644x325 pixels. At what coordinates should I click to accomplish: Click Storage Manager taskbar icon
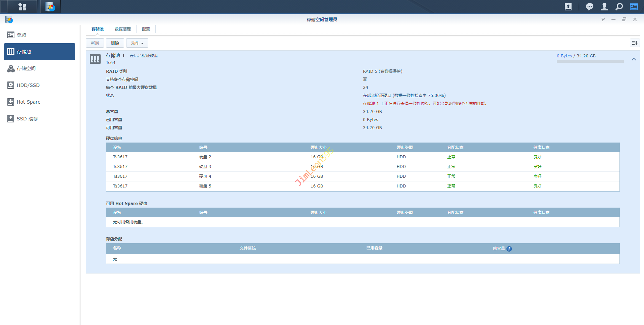pyautogui.click(x=50, y=7)
